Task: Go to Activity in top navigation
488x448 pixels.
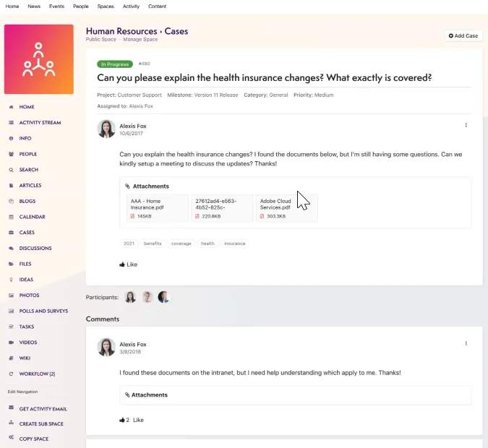Action: (131, 7)
